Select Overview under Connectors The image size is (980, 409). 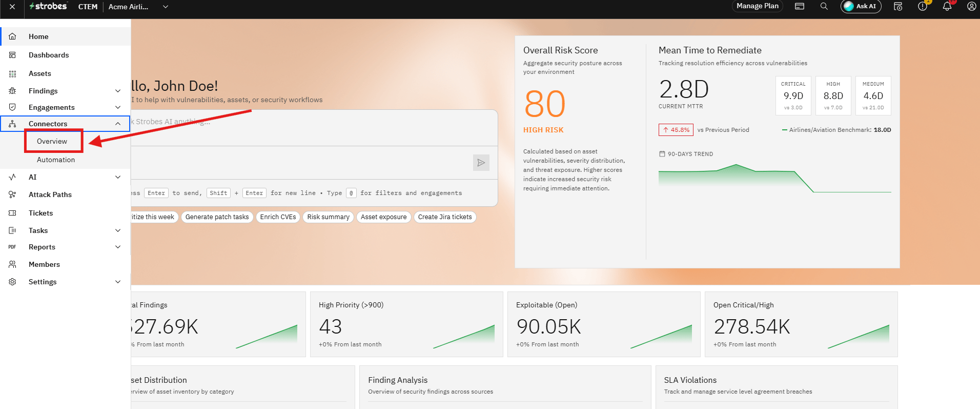pos(52,141)
